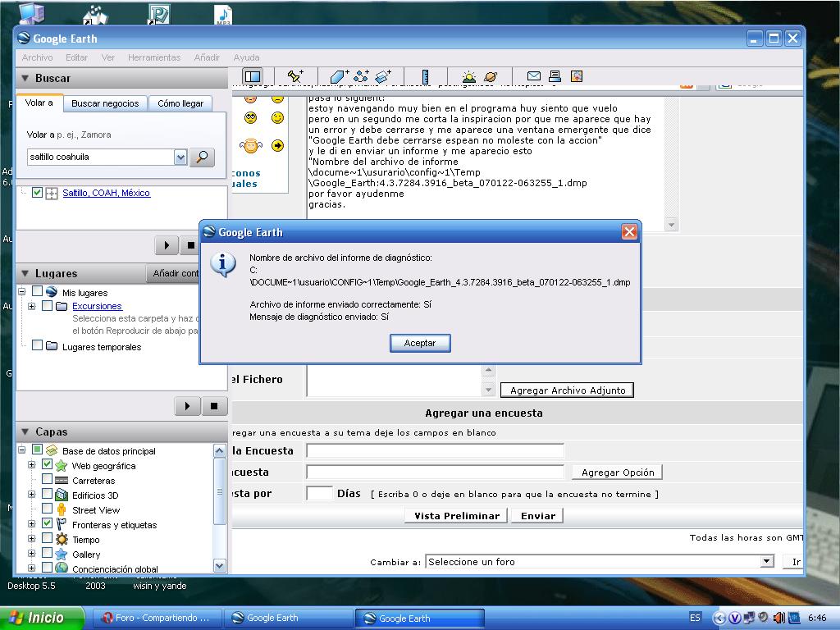Toggle the sidebar panel toolbar icon
This screenshot has width=840, height=630.
point(253,76)
